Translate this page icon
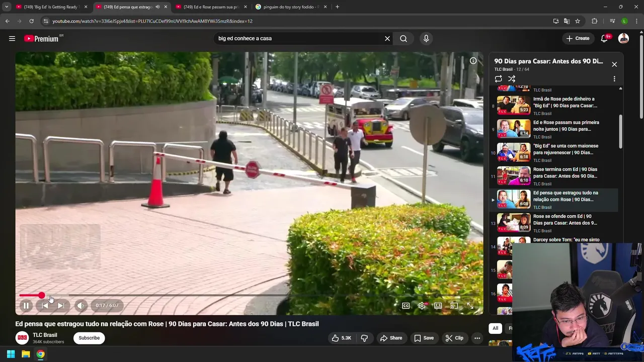 pyautogui.click(x=567, y=21)
